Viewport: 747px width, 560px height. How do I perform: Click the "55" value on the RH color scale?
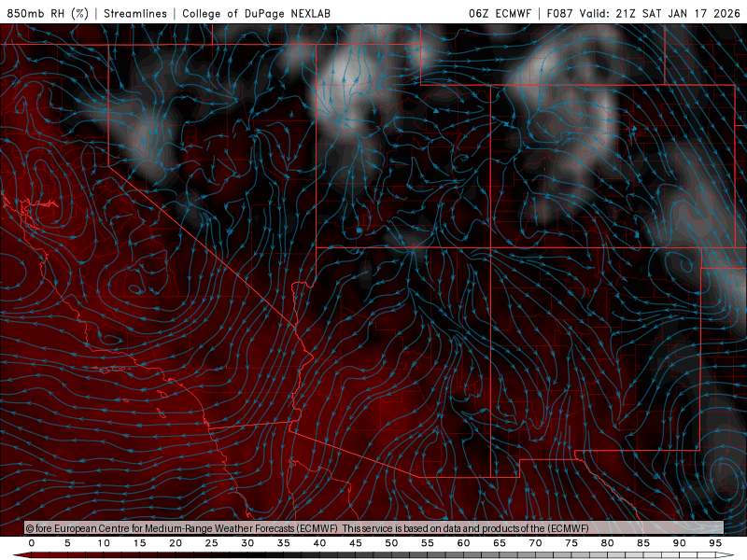click(x=428, y=543)
